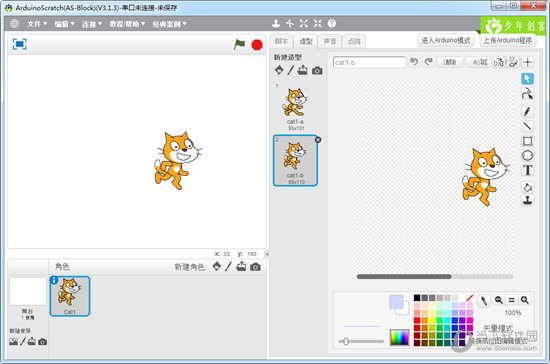Select the arrow Select tool

tap(527, 79)
